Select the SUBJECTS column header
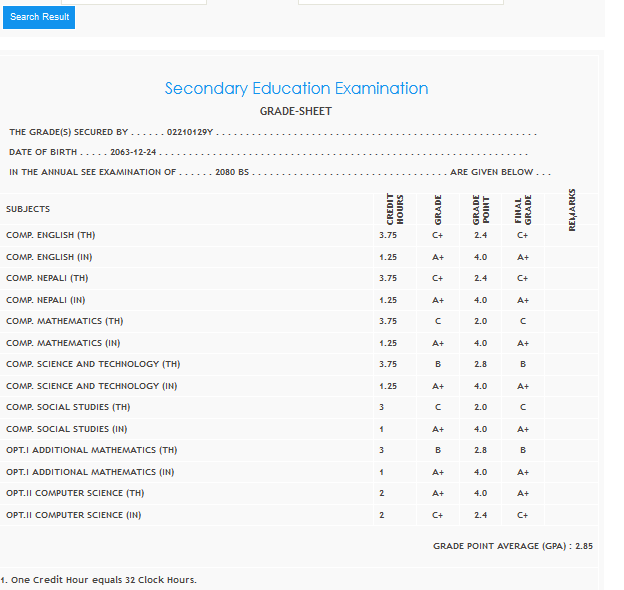This screenshot has height=590, width=624. pyautogui.click(x=28, y=209)
